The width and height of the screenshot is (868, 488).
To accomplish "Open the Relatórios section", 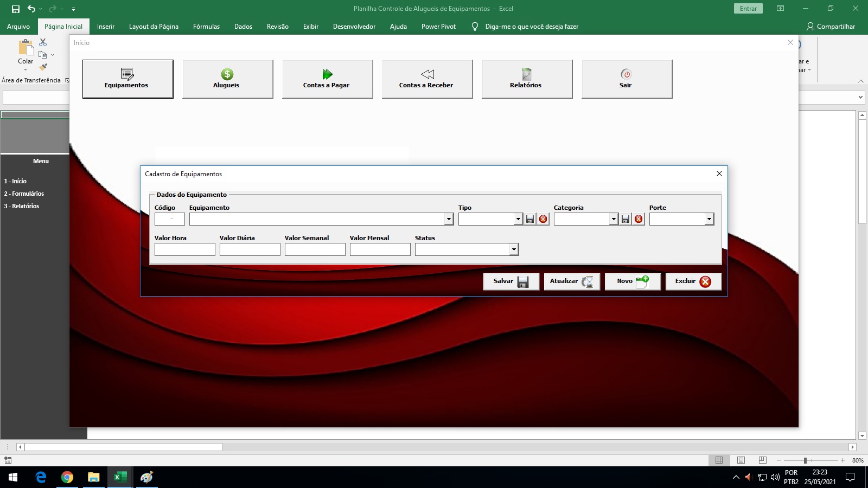I will pos(527,79).
